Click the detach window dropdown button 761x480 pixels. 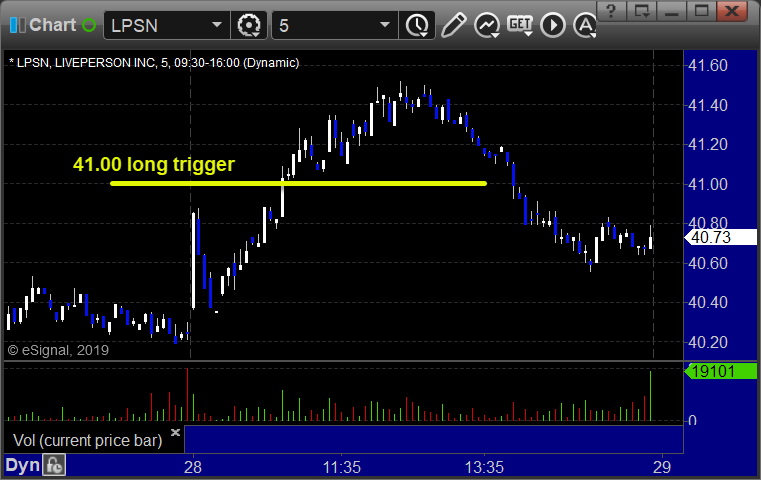click(x=642, y=11)
